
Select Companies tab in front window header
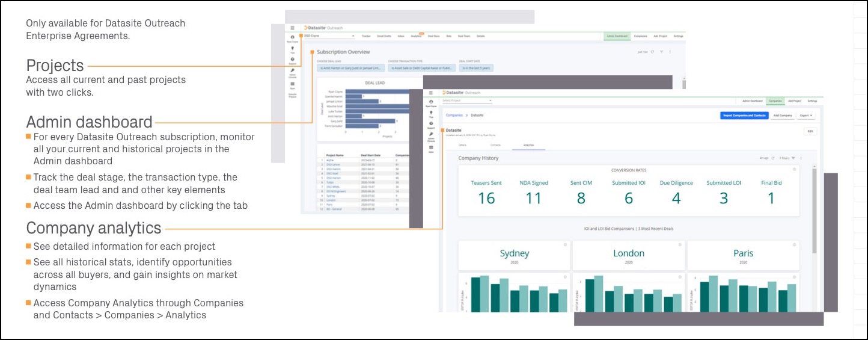click(775, 100)
